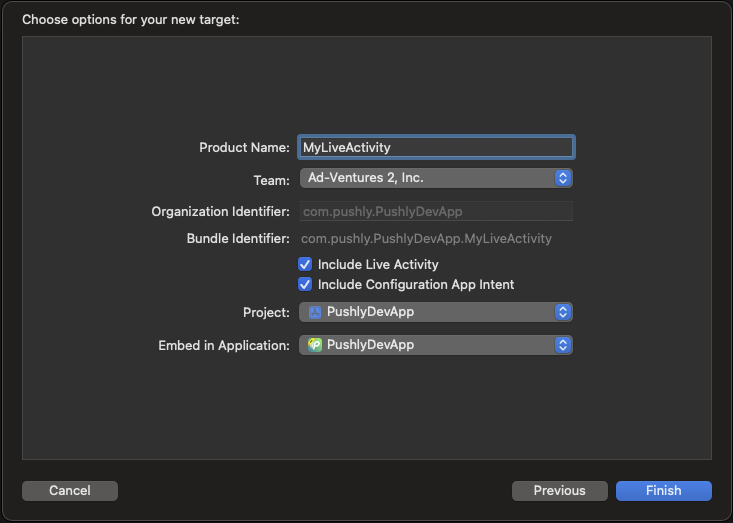Viewport: 733px width, 523px height.
Task: Click the 'Include Live Activity' label text
Action: pyautogui.click(x=378, y=265)
